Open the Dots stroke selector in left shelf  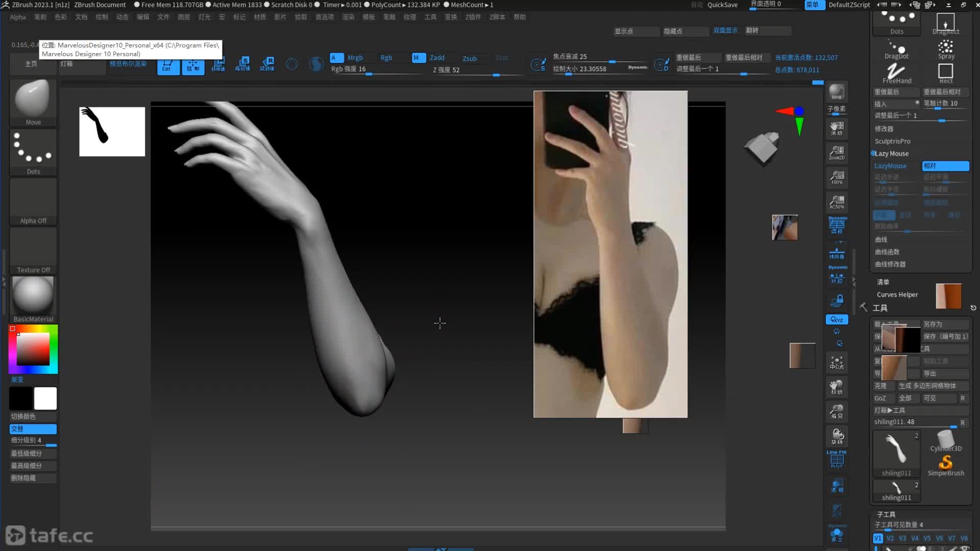coord(33,152)
